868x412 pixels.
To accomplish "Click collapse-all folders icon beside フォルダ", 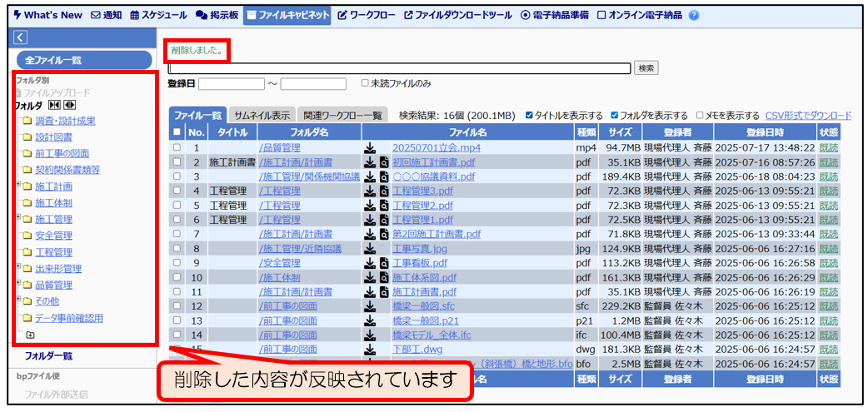I will [x=54, y=106].
